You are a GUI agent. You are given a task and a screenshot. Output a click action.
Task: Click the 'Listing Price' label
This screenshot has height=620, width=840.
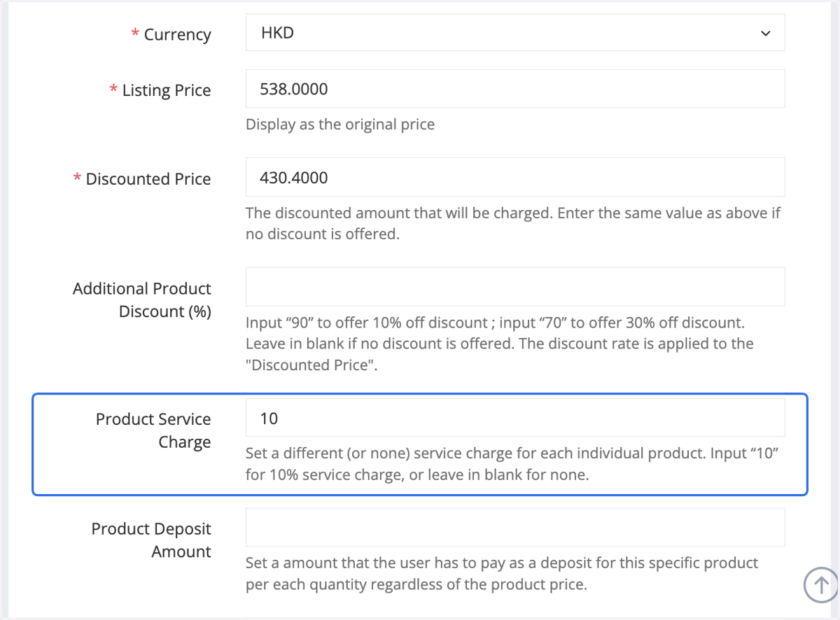pos(167,90)
